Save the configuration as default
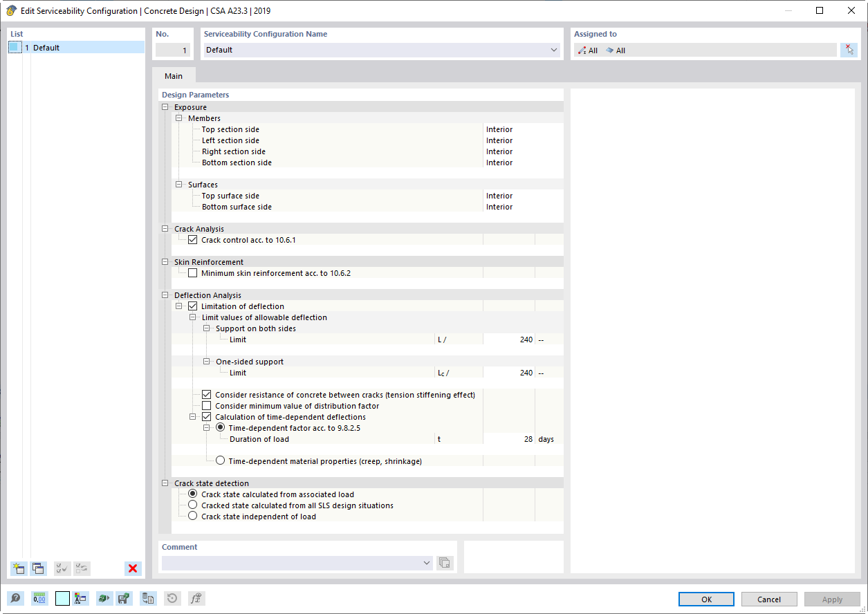 [x=124, y=598]
